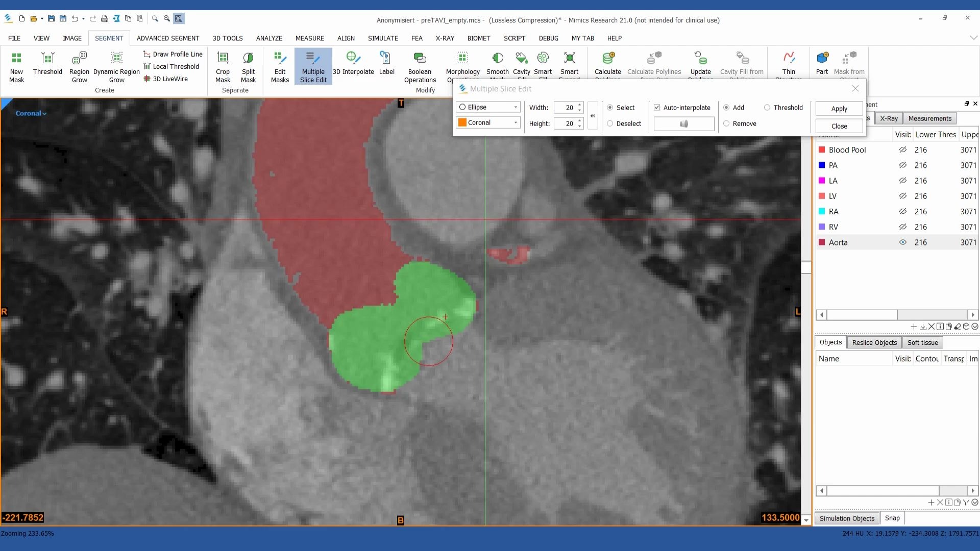Screen dimensions: 980x551
Task: Choose the Remove radio option
Action: pyautogui.click(x=726, y=123)
